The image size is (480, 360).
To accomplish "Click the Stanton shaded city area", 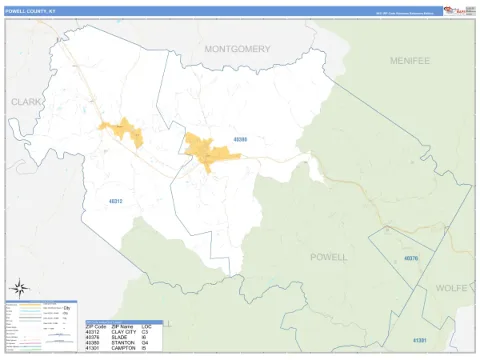I will click(207, 151).
